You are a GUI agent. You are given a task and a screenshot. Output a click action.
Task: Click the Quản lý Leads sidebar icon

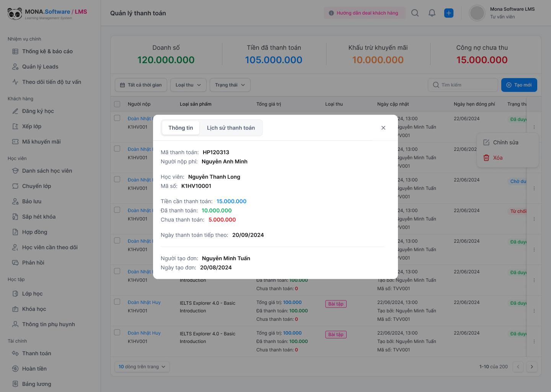15,67
